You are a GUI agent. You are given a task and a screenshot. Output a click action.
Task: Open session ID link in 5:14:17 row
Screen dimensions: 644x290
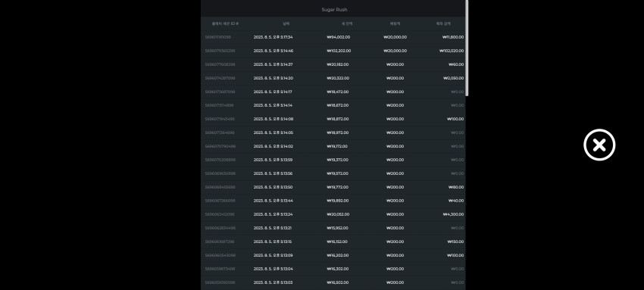(x=220, y=92)
